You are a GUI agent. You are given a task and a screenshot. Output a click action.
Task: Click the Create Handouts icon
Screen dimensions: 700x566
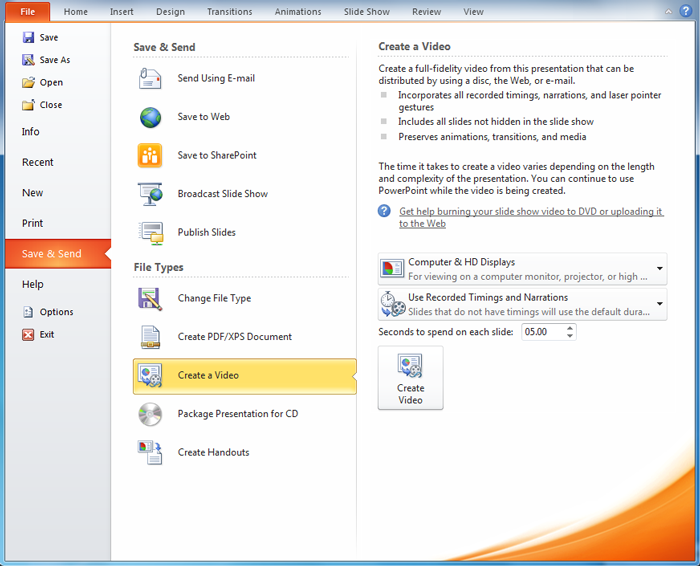(x=150, y=453)
